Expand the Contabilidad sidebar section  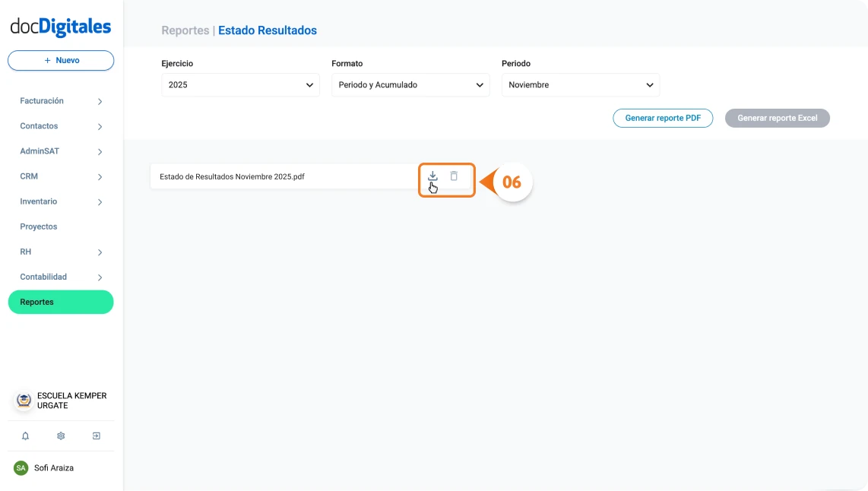click(x=61, y=277)
